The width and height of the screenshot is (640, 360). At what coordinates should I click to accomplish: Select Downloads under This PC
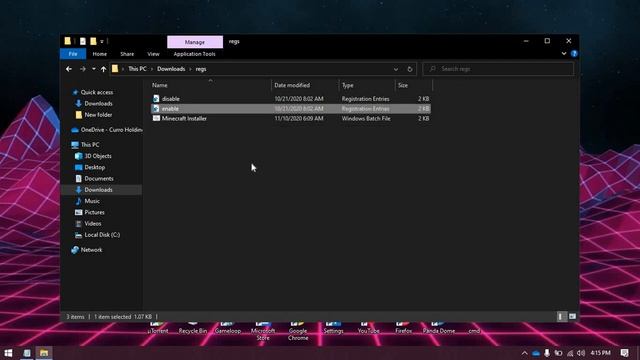[98, 190]
